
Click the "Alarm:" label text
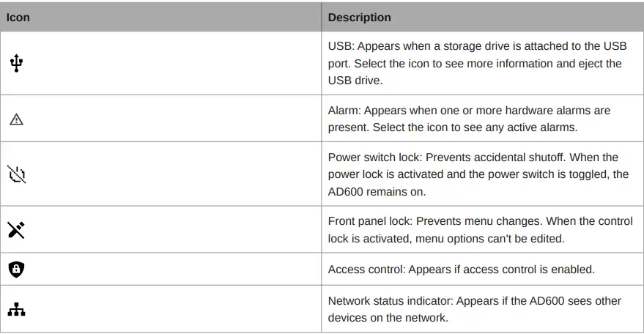click(x=344, y=111)
